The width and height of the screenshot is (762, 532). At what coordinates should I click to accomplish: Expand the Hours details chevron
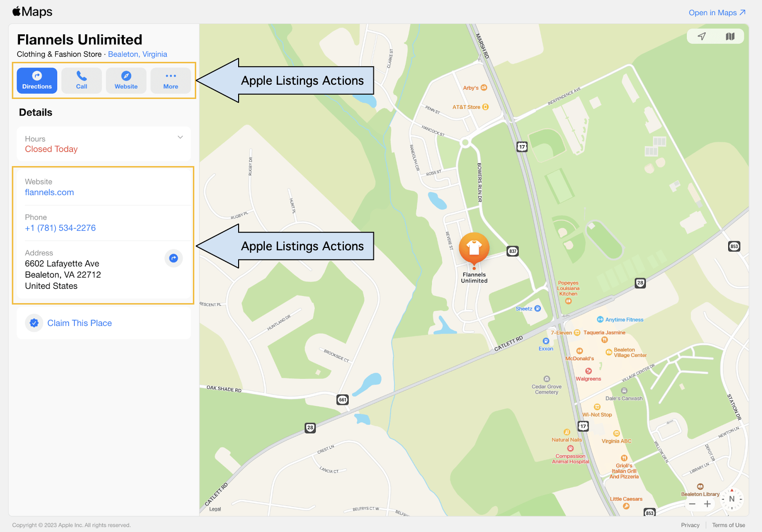180,138
